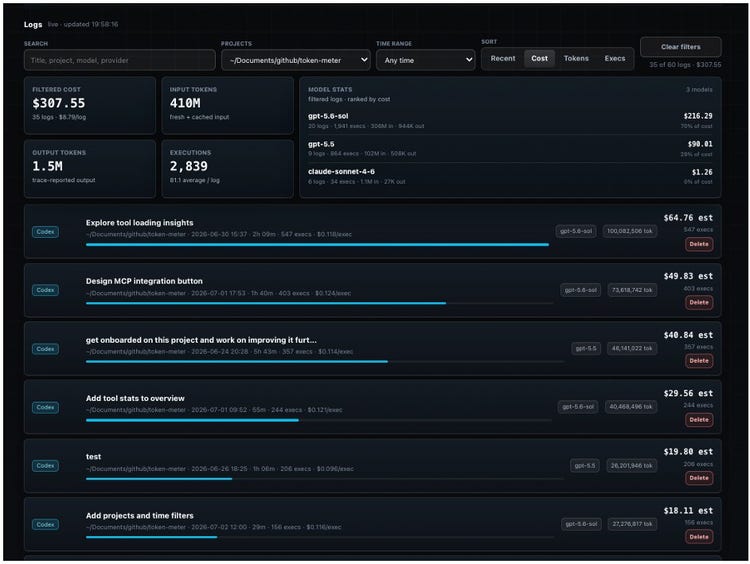Open the log titled test
Screen dimensions: 750x564
pyautogui.click(x=373, y=465)
